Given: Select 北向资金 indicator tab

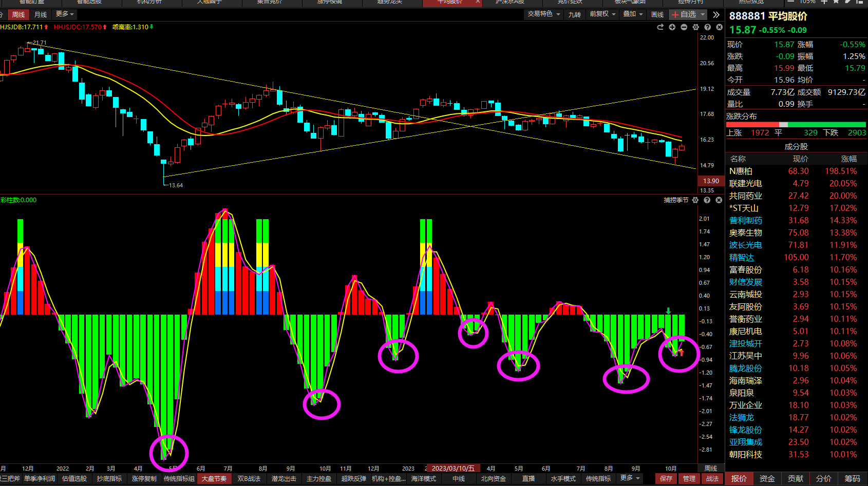Looking at the screenshot, I should click(494, 478).
